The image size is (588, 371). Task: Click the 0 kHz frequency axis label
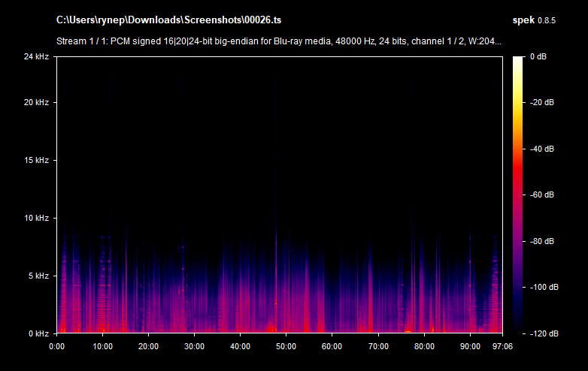coord(38,333)
